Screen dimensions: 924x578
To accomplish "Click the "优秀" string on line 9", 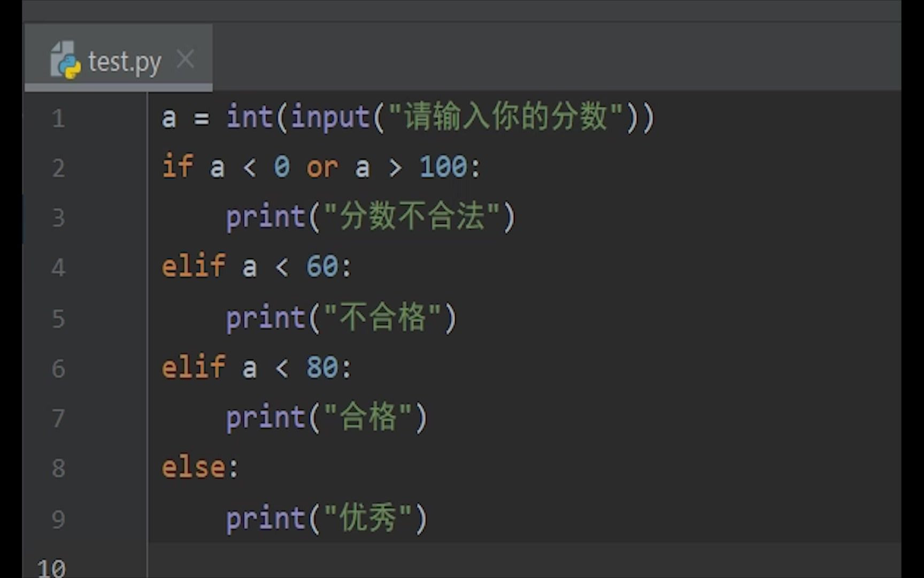I will [x=368, y=518].
